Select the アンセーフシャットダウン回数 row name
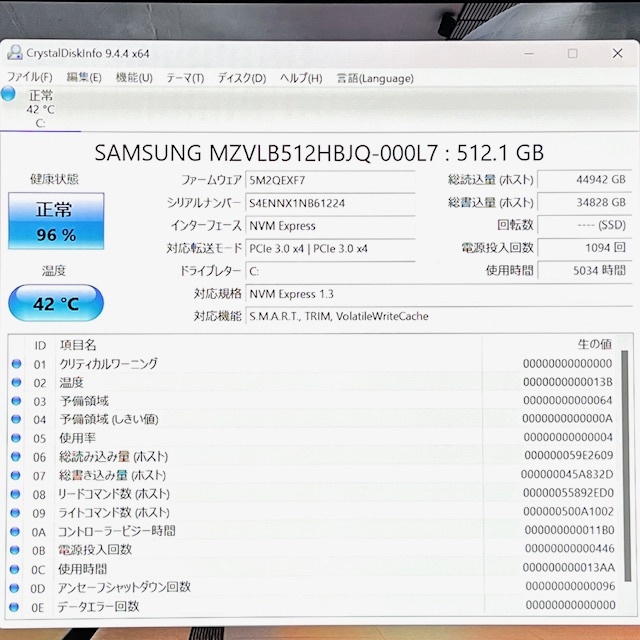Image resolution: width=640 pixels, height=640 pixels. tap(124, 587)
